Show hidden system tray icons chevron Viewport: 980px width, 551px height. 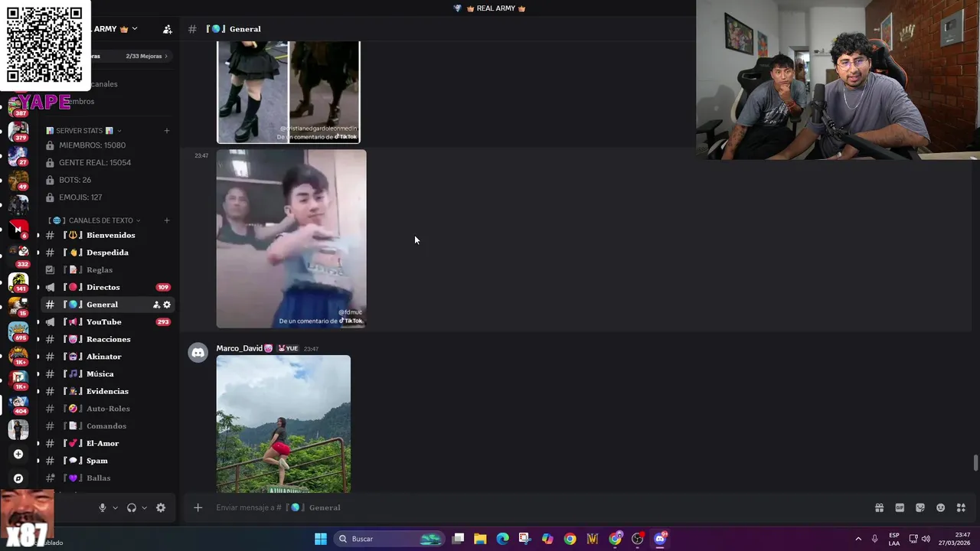point(858,539)
